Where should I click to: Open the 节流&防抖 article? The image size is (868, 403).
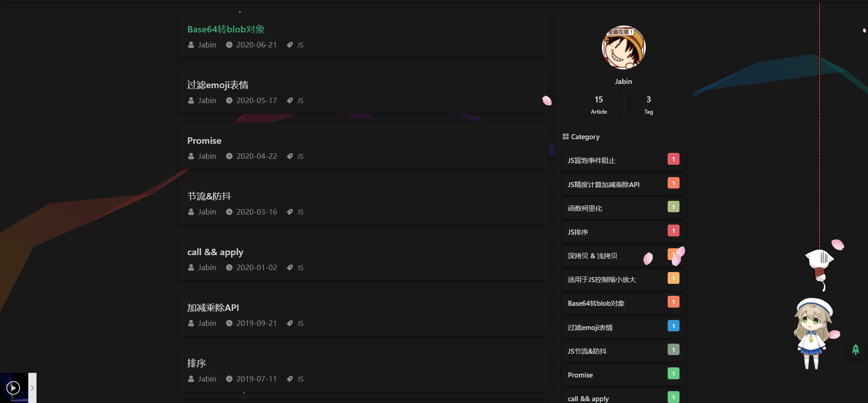pyautogui.click(x=209, y=196)
